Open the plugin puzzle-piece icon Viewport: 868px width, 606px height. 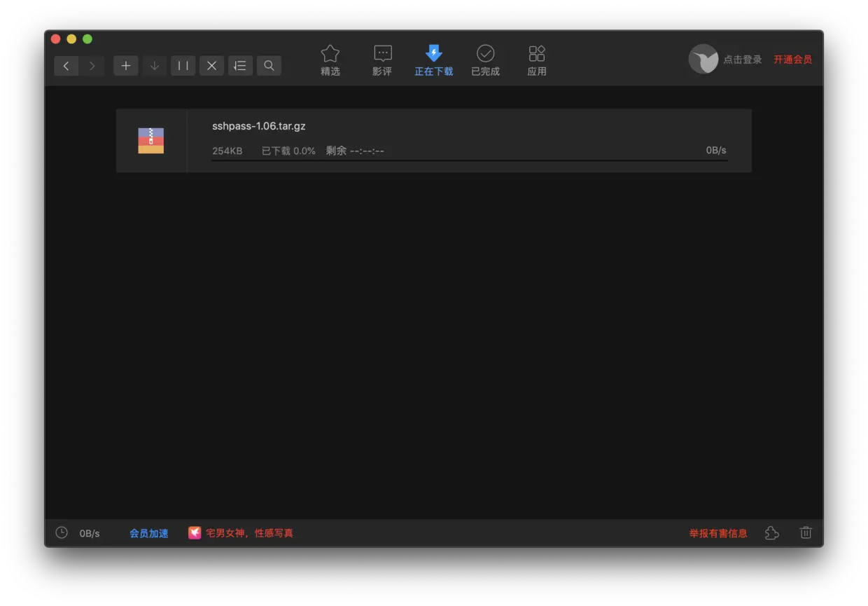772,533
